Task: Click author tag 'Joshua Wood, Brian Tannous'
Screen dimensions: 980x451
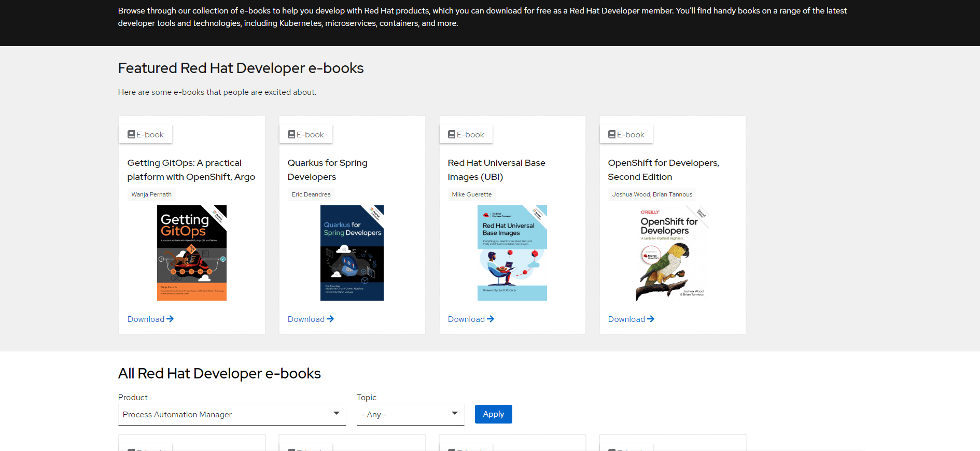Action: (x=652, y=194)
